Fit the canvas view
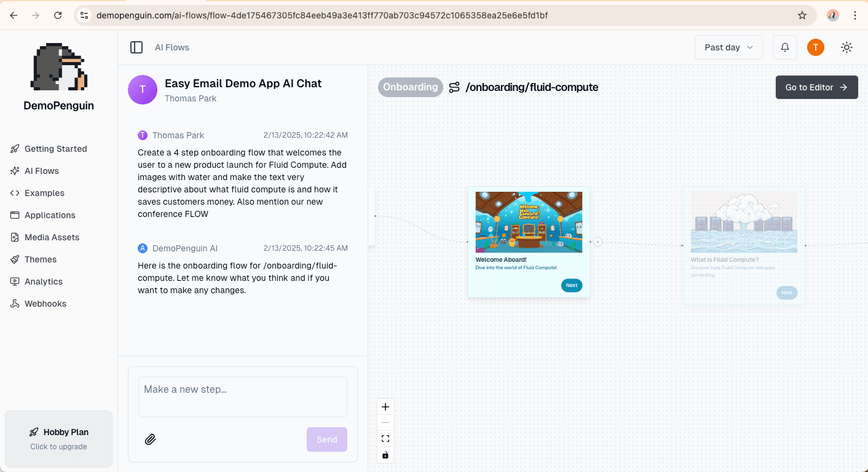868x472 pixels. click(x=385, y=439)
